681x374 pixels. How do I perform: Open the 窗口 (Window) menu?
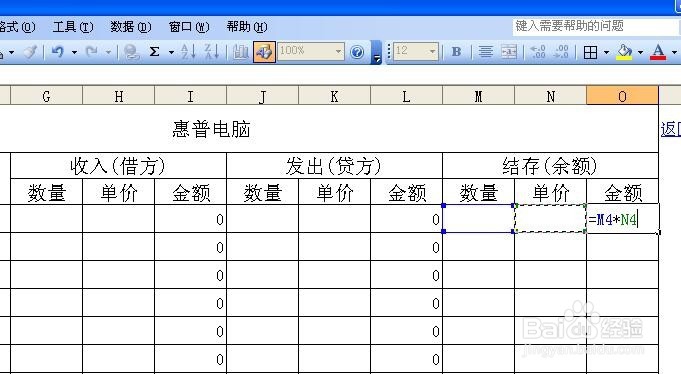click(189, 27)
